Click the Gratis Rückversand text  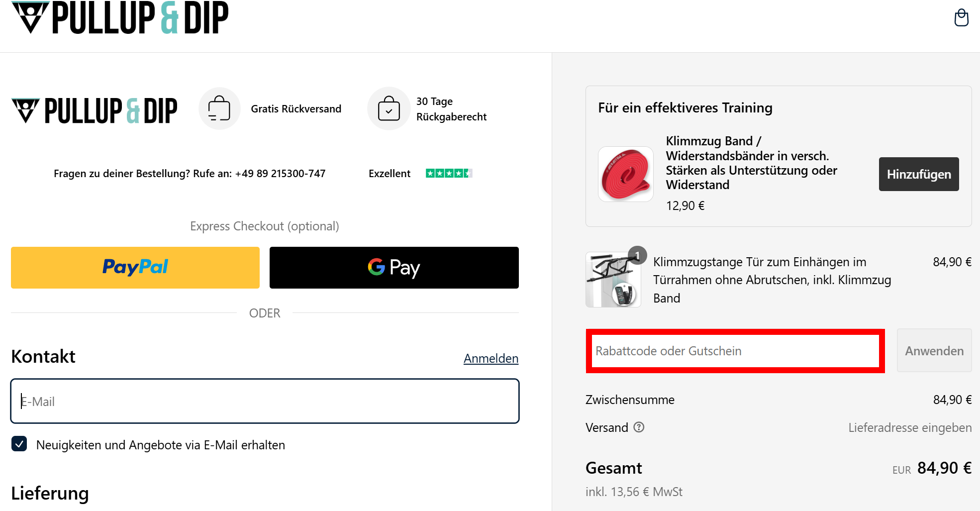pos(296,108)
